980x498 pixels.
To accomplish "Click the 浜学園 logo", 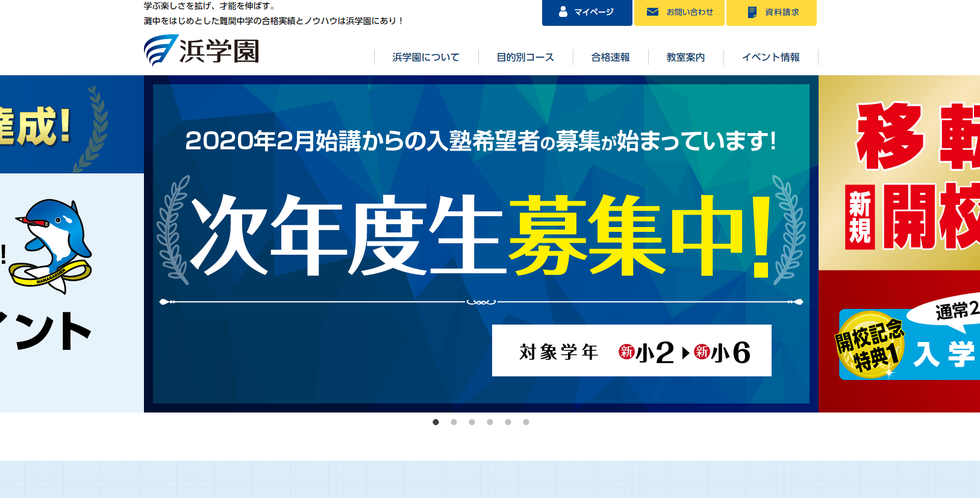I will click(x=202, y=51).
